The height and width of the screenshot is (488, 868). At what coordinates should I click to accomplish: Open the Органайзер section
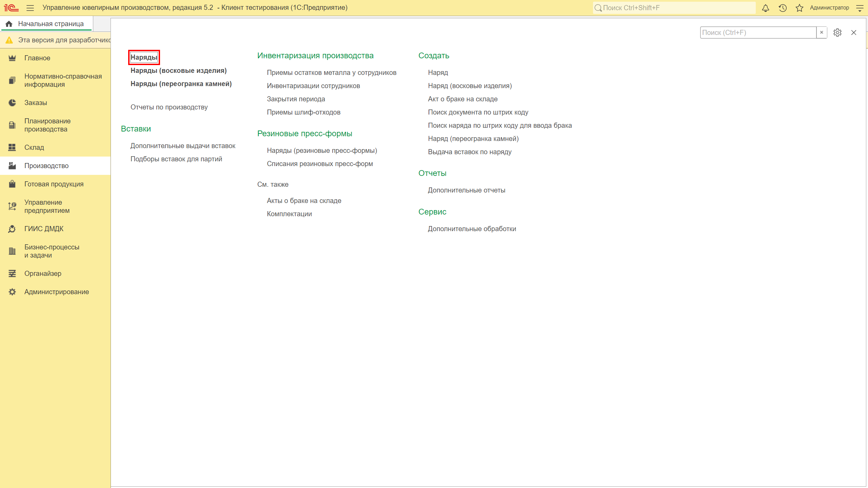point(43,273)
